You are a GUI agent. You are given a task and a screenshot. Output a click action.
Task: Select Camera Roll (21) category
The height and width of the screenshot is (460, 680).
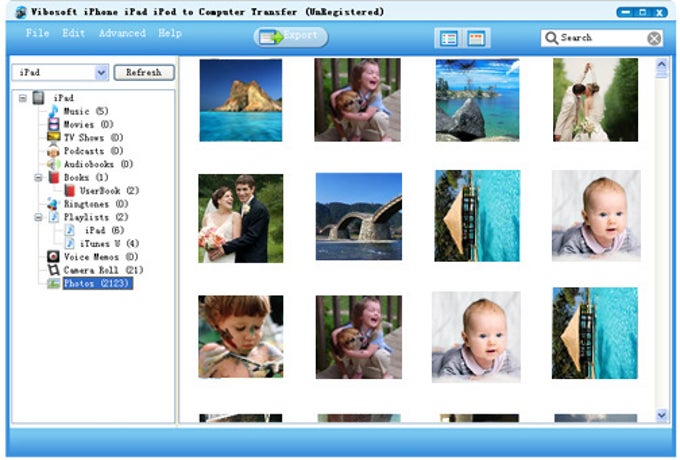[x=103, y=270]
